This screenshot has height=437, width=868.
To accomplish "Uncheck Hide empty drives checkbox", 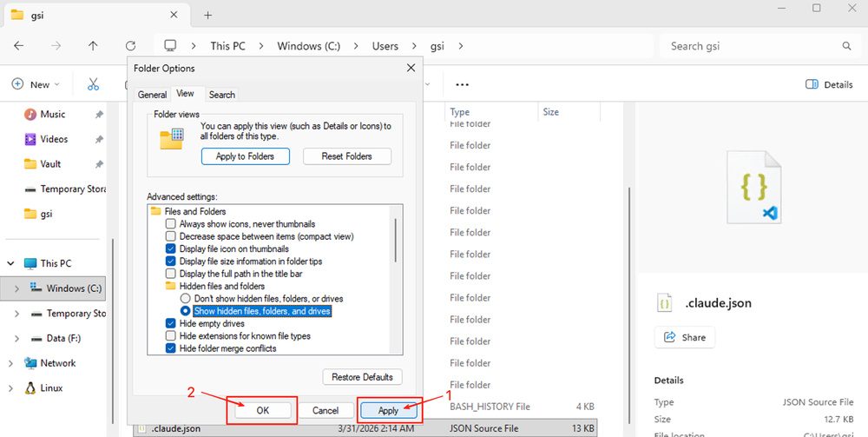I will click(171, 323).
